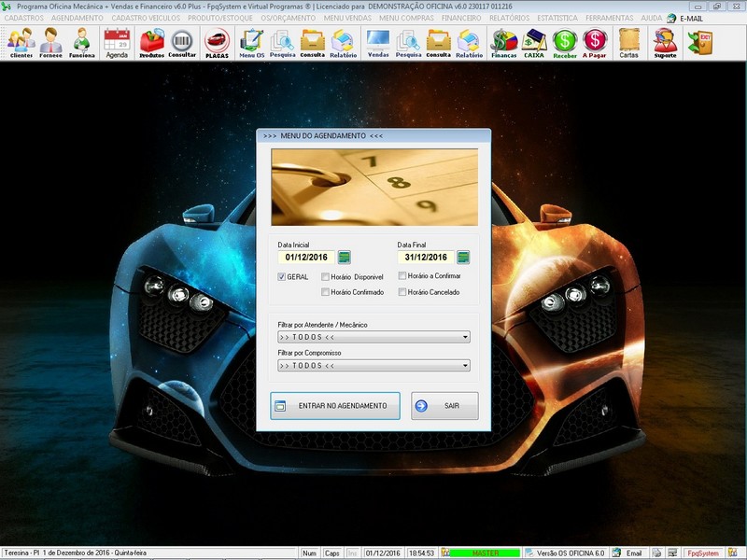Click Pesquisa icon right of Vendas
Viewport: 747px width, 560px height.
tap(408, 43)
